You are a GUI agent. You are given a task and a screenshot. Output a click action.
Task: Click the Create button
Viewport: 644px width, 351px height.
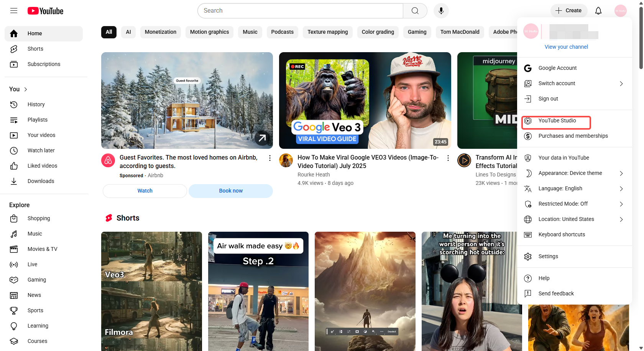tap(568, 11)
